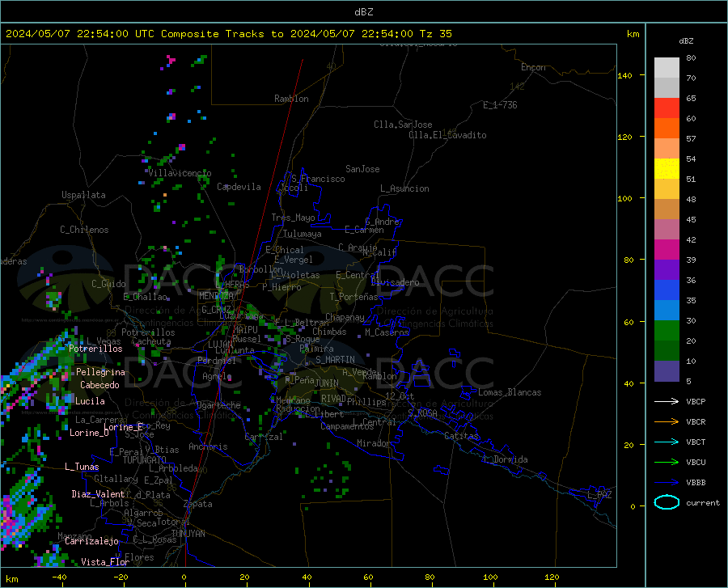Image resolution: width=728 pixels, height=588 pixels.
Task: Click the Potrerillos pink label
Action: tap(95, 349)
